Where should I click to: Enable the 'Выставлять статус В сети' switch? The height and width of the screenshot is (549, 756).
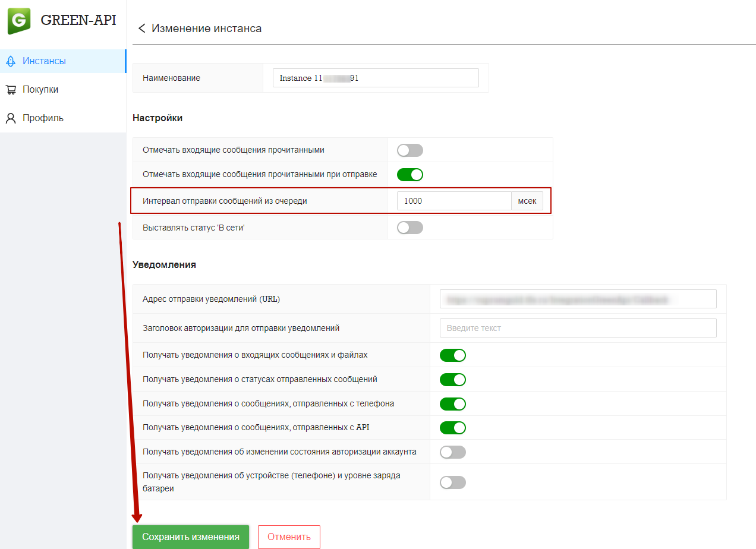pyautogui.click(x=410, y=228)
